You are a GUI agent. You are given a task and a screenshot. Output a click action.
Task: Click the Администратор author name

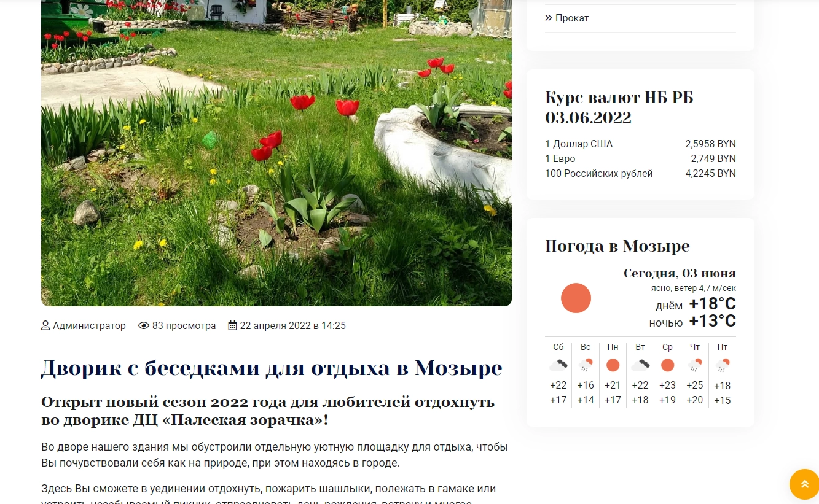[x=89, y=326]
